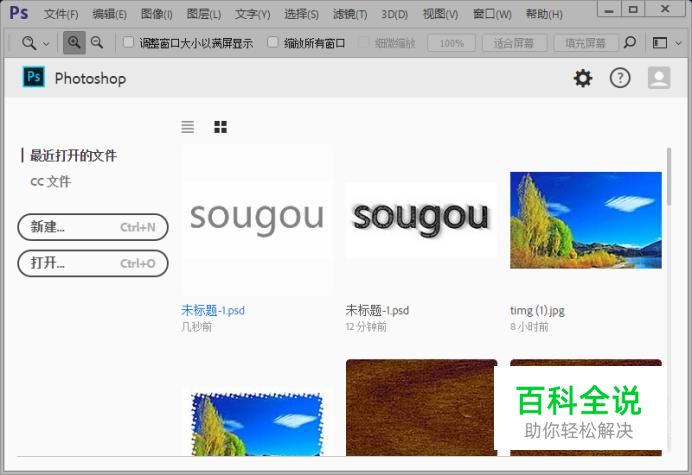The height and width of the screenshot is (475, 692).
Task: Open the 帮助(H) menu
Action: 544,14
